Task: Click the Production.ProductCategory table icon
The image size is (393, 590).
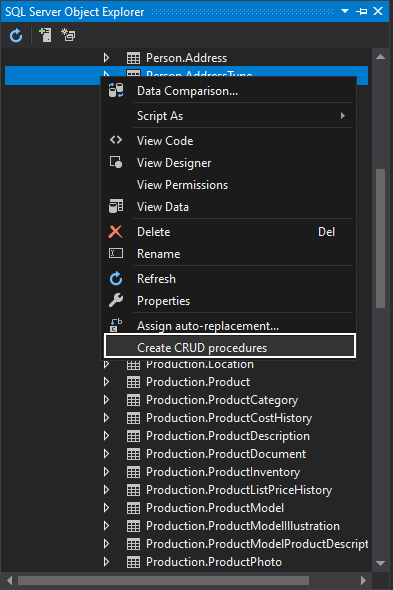Action: [x=133, y=400]
